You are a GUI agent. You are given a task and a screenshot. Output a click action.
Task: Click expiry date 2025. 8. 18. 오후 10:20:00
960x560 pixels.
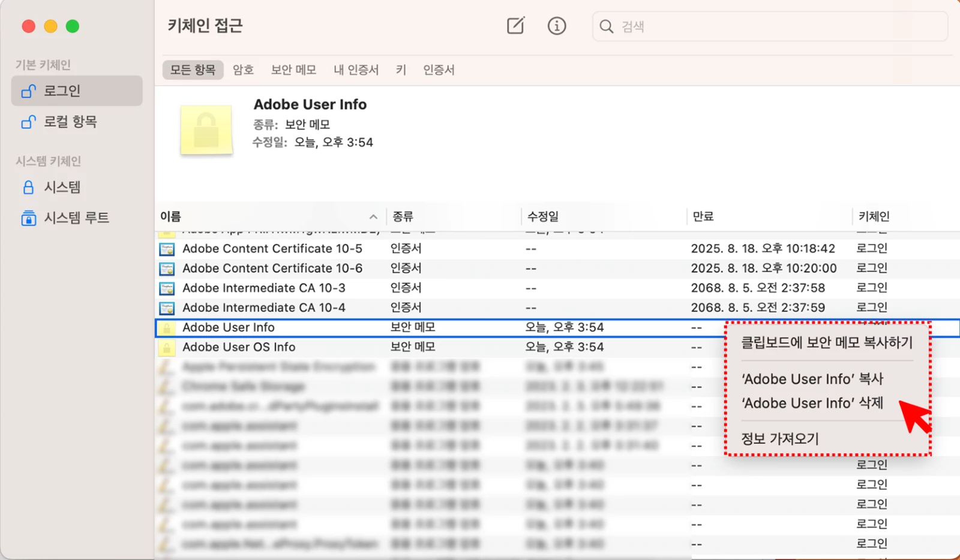coord(764,269)
